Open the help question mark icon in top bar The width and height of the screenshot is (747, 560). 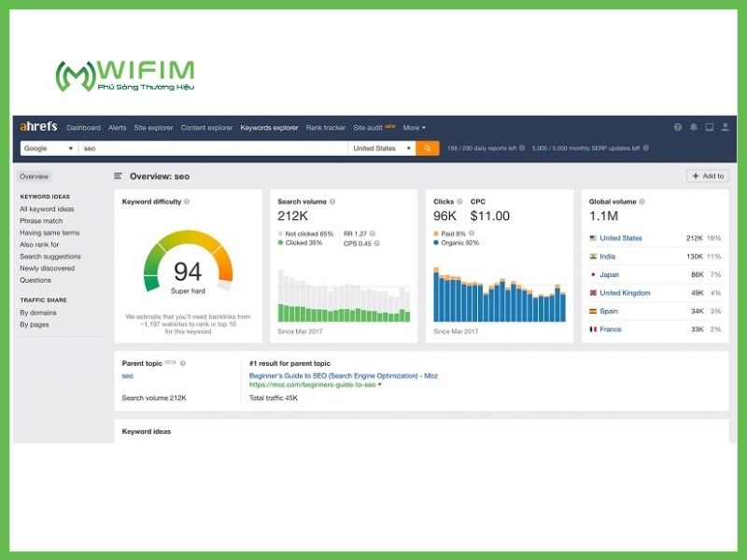click(678, 127)
